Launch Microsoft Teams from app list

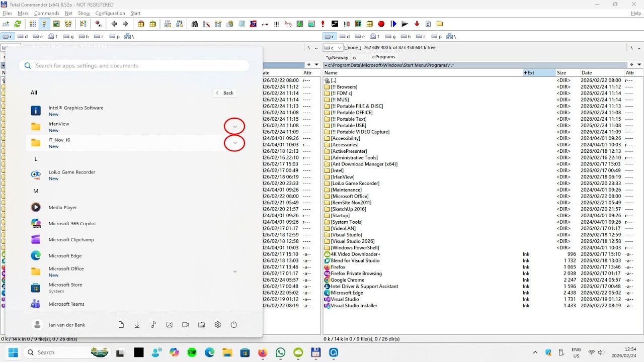[66, 304]
